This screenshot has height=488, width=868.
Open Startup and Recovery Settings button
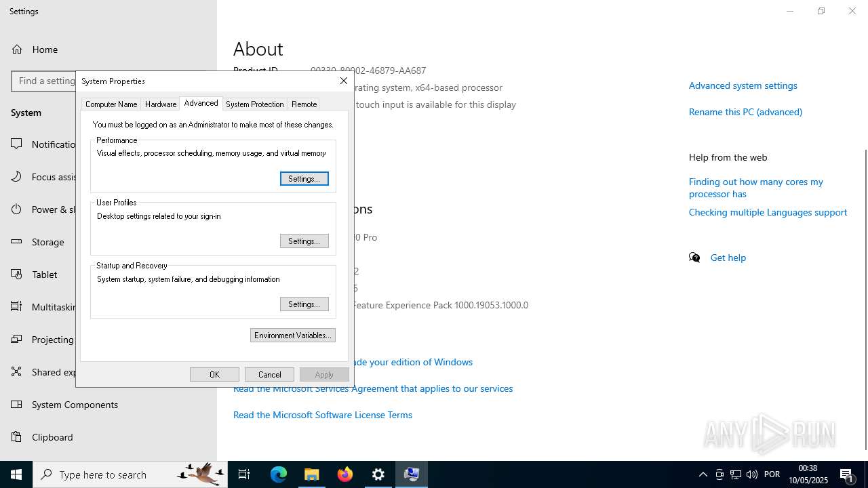pos(304,304)
